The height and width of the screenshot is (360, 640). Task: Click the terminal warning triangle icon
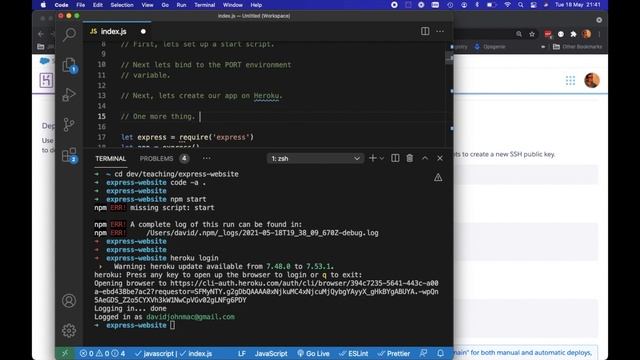click(438, 178)
